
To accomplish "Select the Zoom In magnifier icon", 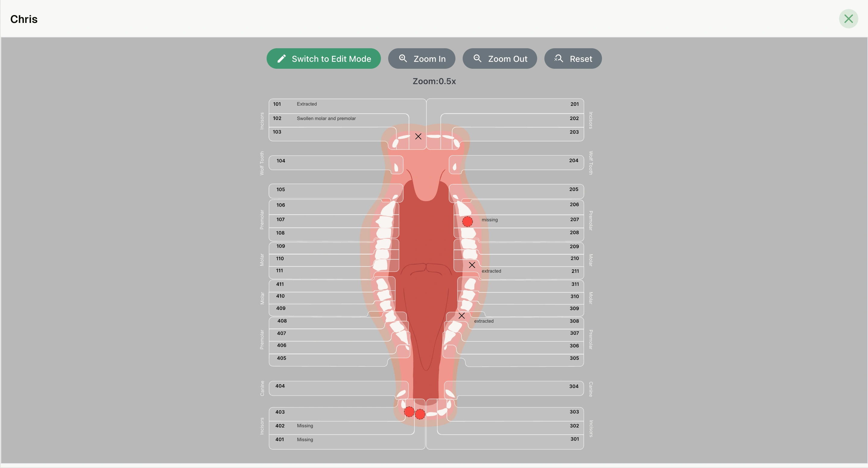I will [403, 58].
